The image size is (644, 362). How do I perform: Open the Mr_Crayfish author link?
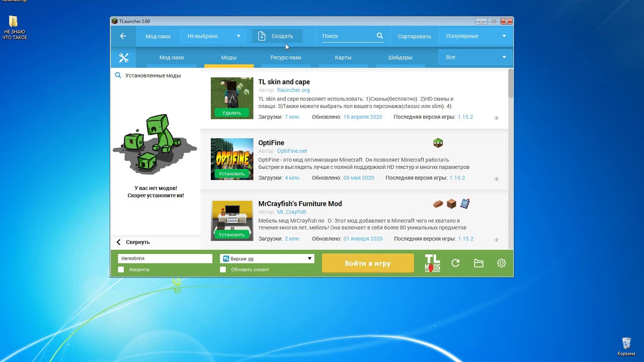292,212
